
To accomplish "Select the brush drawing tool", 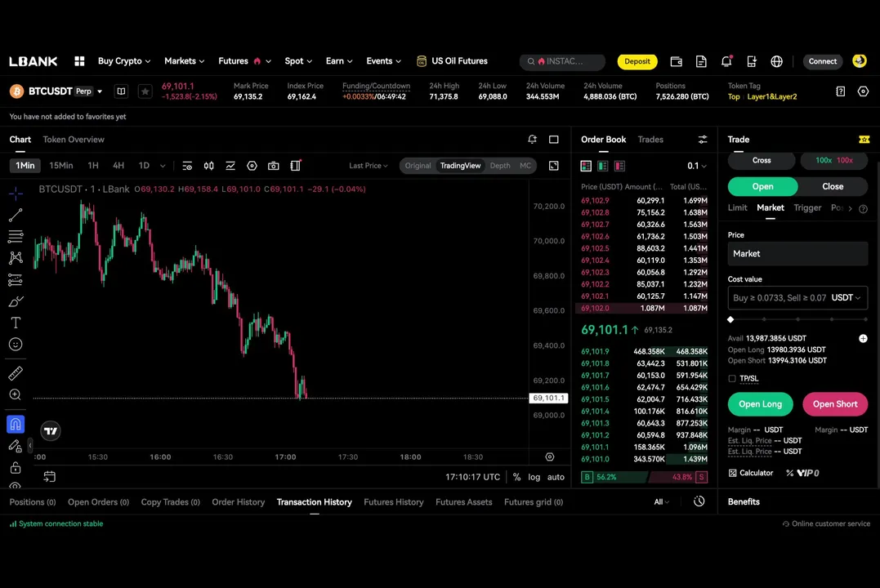I will pos(16,301).
